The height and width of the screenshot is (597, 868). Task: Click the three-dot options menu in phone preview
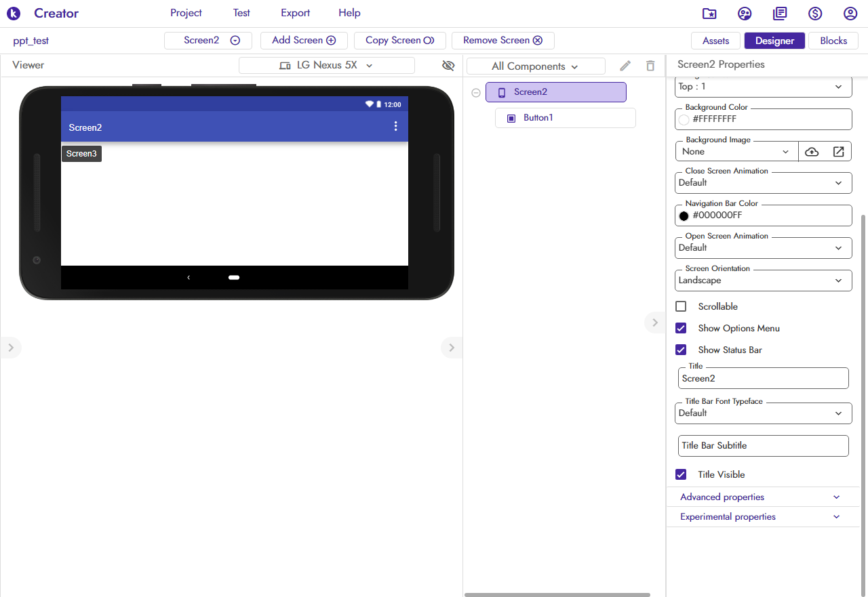tap(396, 127)
